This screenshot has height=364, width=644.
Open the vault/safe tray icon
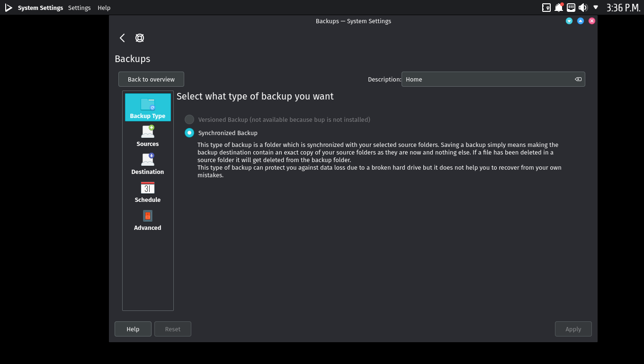coord(546,8)
